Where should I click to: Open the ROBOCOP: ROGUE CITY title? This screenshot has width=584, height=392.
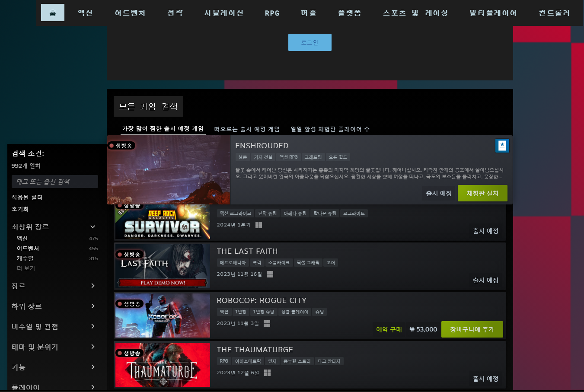(262, 300)
